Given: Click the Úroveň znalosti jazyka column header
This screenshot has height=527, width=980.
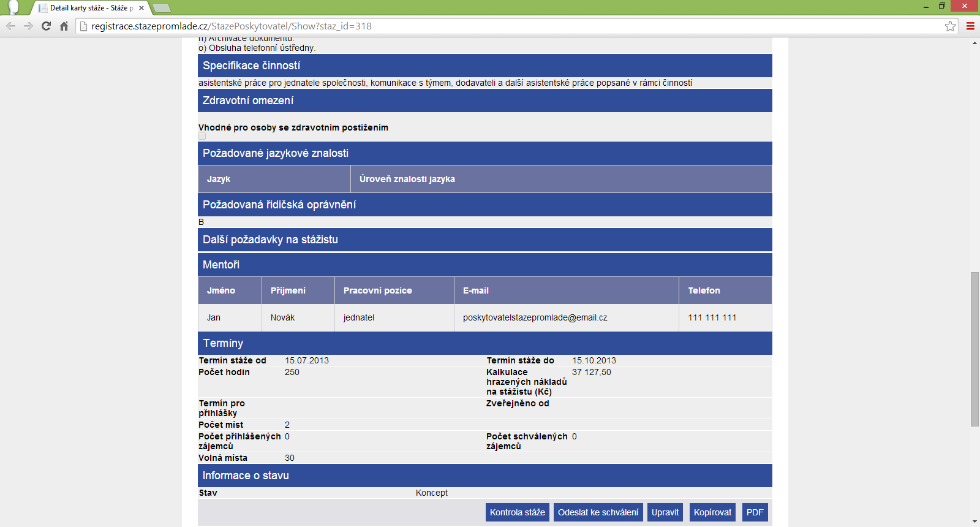Looking at the screenshot, I should click(561, 179).
